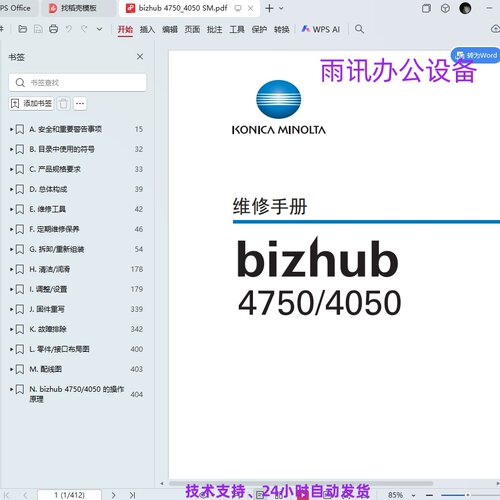Image resolution: width=500 pixels, height=500 pixels.
Task: Go to the previous page
Action: pyautogui.click(x=25, y=495)
